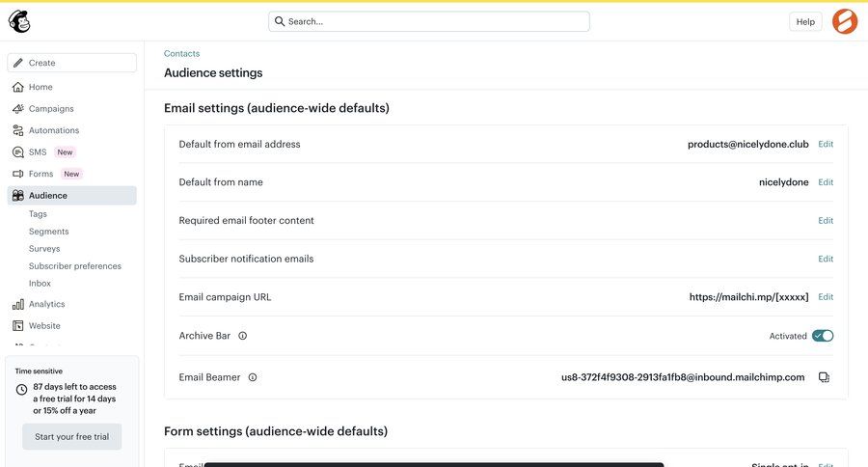Open the Campaigns menu item

tap(72, 109)
